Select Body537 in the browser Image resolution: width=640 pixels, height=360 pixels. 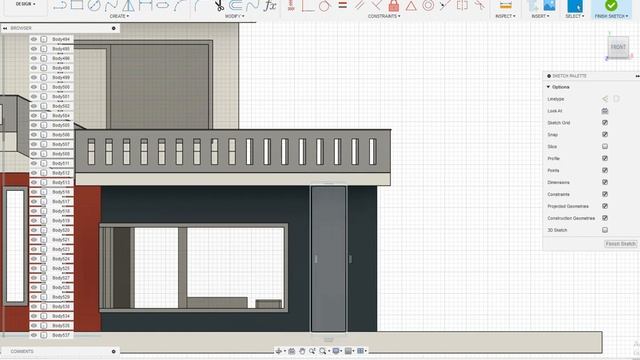point(61,335)
